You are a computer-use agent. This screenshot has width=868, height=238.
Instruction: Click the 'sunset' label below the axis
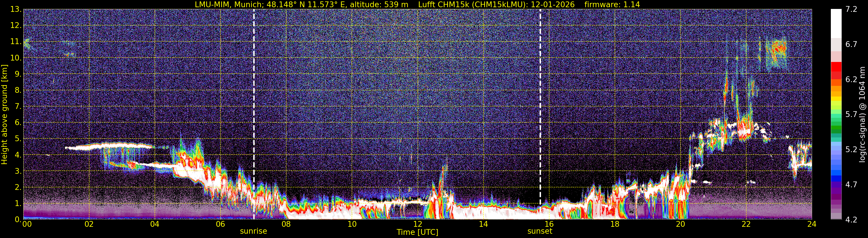(x=540, y=231)
